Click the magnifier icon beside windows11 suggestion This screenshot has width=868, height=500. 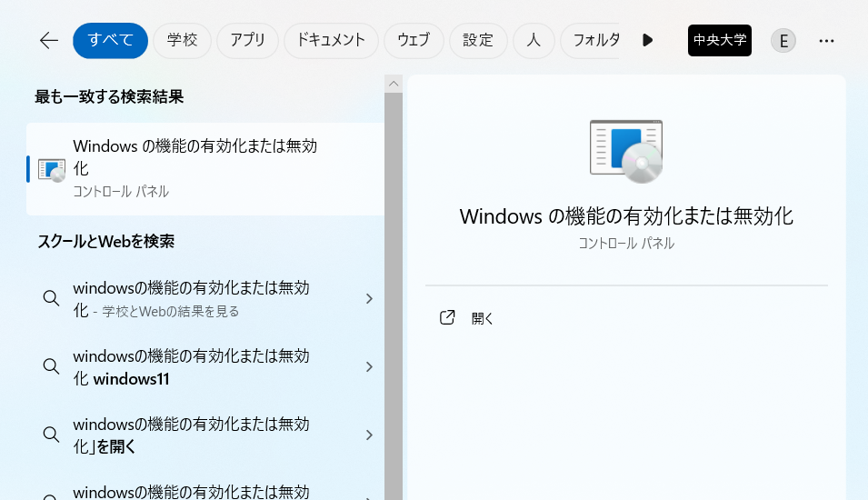click(x=52, y=366)
